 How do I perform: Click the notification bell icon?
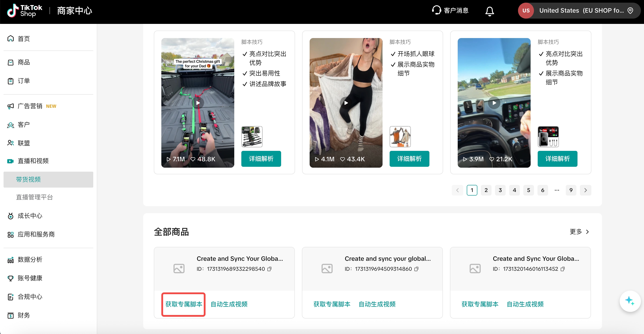tap(489, 11)
